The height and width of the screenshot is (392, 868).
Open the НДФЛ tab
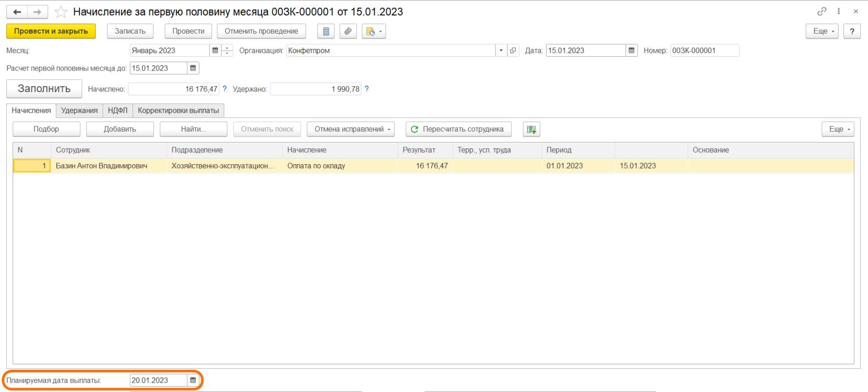point(117,110)
